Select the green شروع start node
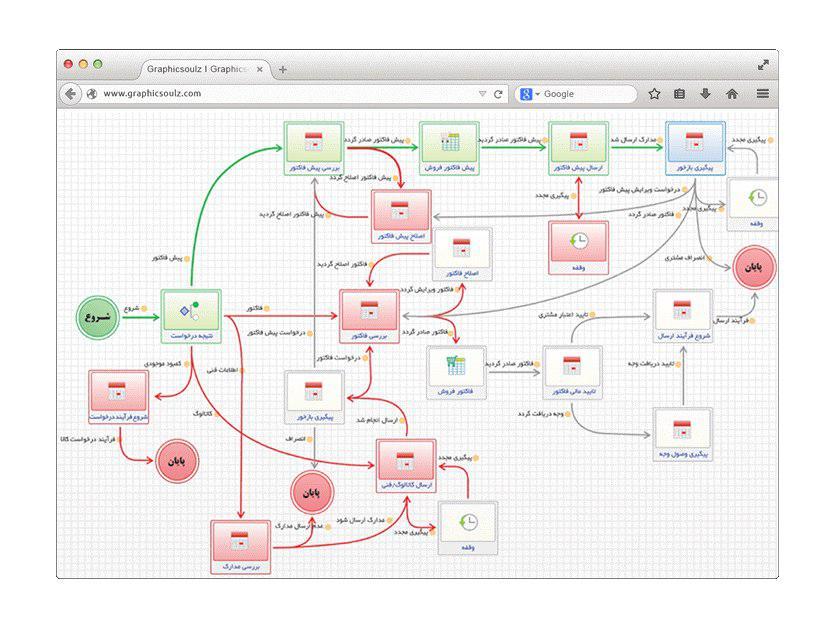Screen dimensions: 837x641 (x=98, y=317)
